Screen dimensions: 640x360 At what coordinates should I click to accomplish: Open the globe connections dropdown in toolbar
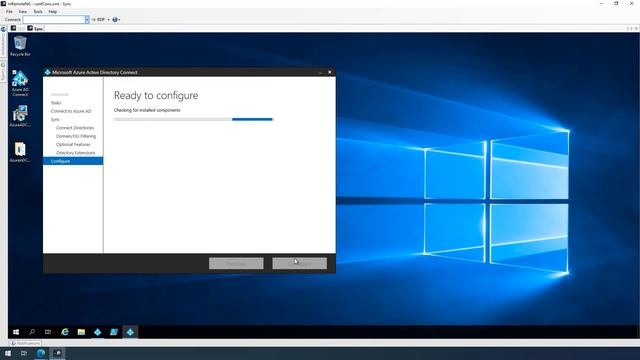click(x=116, y=20)
